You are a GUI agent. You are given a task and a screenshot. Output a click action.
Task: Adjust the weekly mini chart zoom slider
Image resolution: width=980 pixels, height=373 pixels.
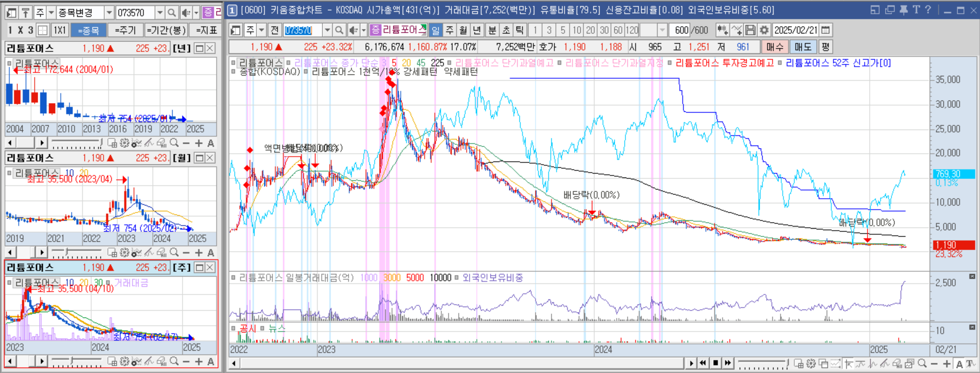pyautogui.click(x=77, y=361)
